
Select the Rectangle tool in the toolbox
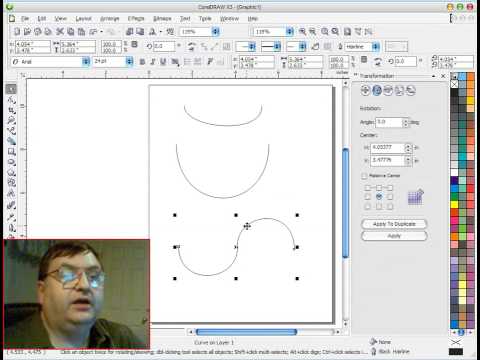tap(11, 152)
